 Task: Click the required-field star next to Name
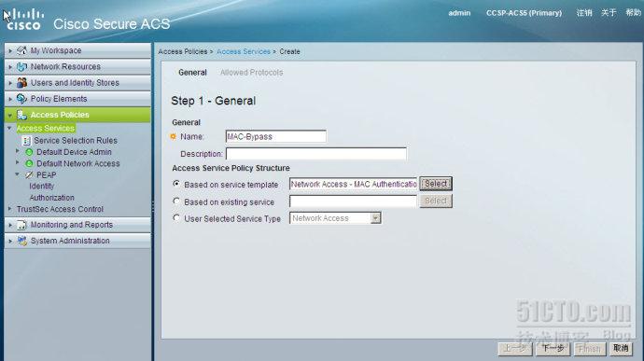(x=173, y=136)
